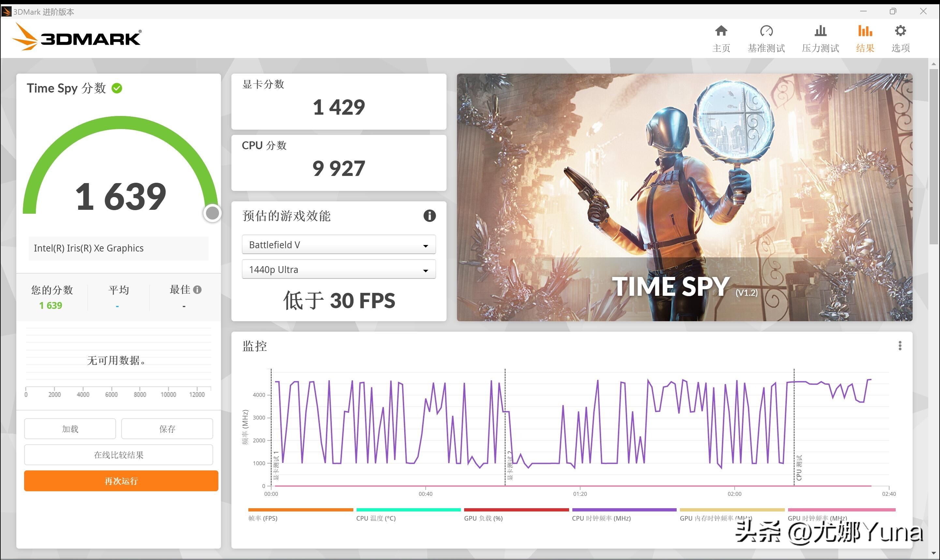Open Benchmarks (基准测试) gauge icon
The image size is (940, 560).
click(766, 31)
